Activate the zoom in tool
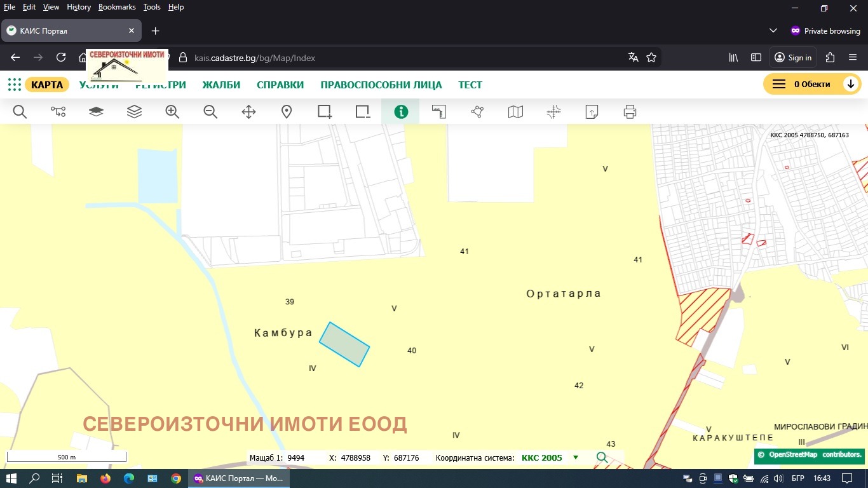 point(172,111)
